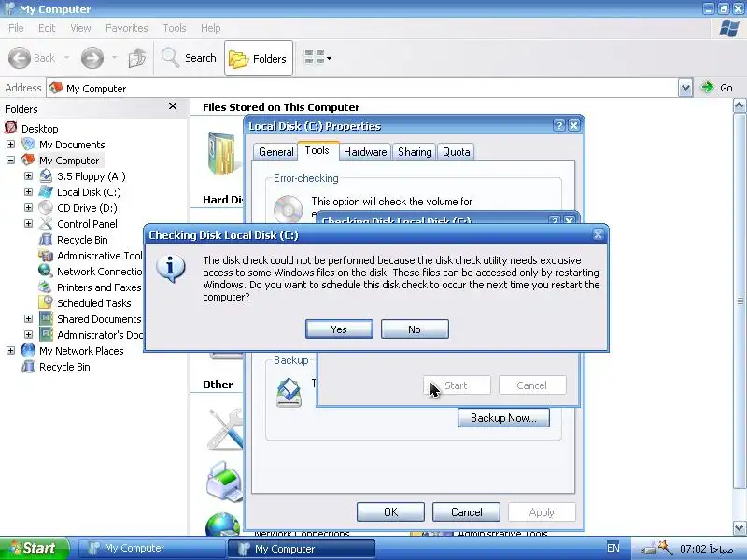
Task: Expand the Shared Documents node
Action: 28,318
